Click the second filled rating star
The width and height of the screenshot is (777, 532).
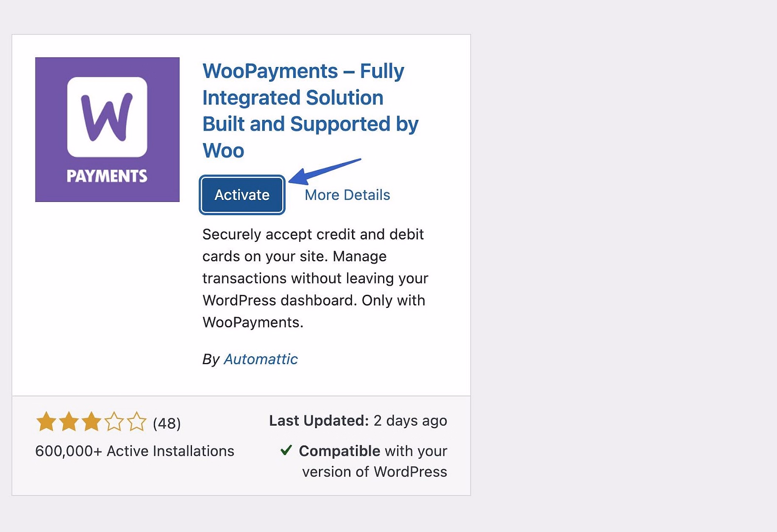click(x=69, y=422)
